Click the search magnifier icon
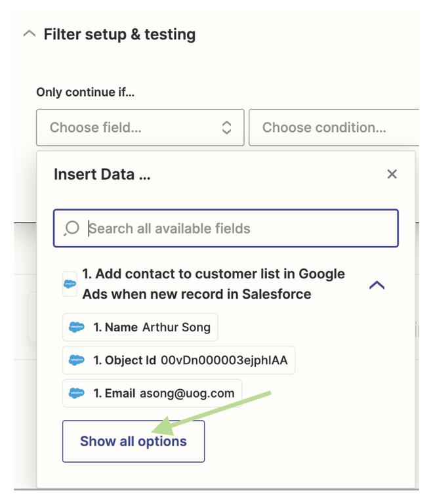This screenshot has width=433, height=504. [x=72, y=228]
